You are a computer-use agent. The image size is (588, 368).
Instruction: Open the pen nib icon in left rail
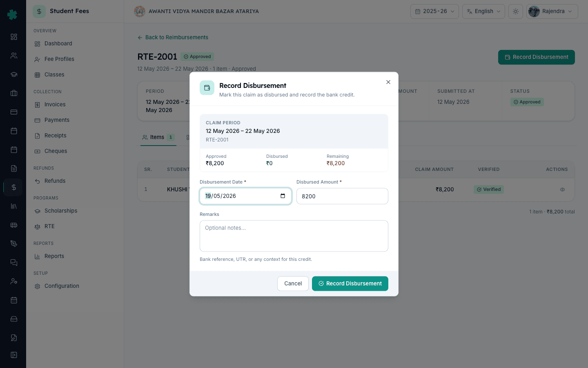[14, 244]
